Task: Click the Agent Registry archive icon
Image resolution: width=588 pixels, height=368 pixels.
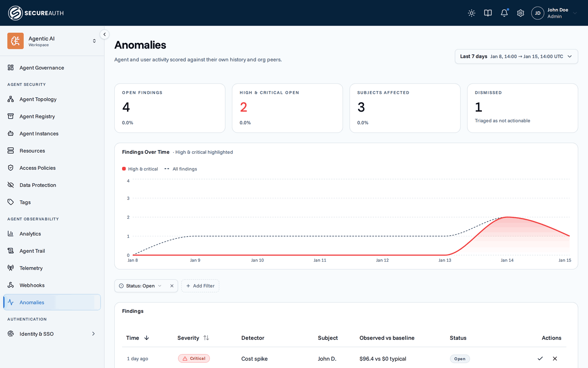Action: coord(11,116)
